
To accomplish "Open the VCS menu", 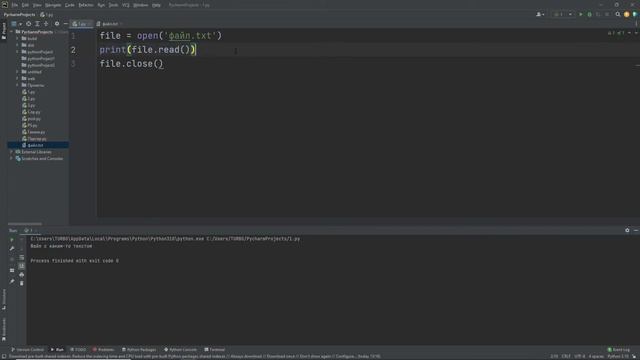I will point(126,5).
